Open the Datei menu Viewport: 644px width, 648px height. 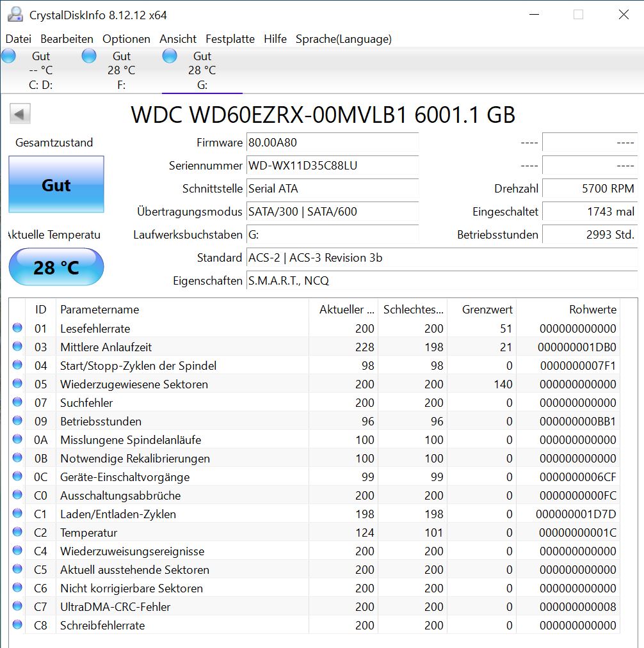click(x=18, y=39)
